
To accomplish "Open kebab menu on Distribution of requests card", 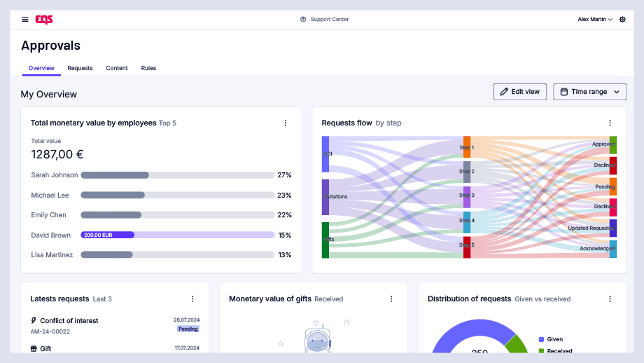I will point(610,299).
